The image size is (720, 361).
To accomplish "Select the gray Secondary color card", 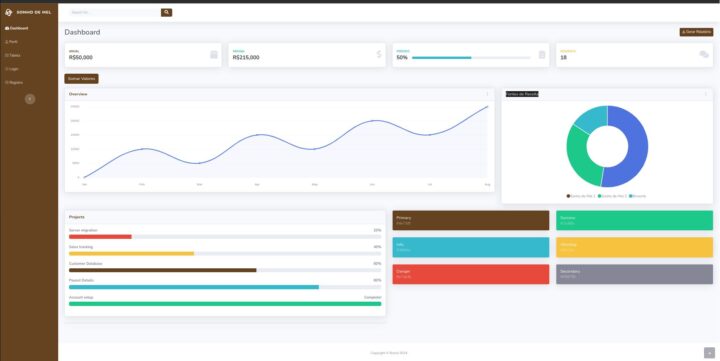I will click(x=635, y=274).
